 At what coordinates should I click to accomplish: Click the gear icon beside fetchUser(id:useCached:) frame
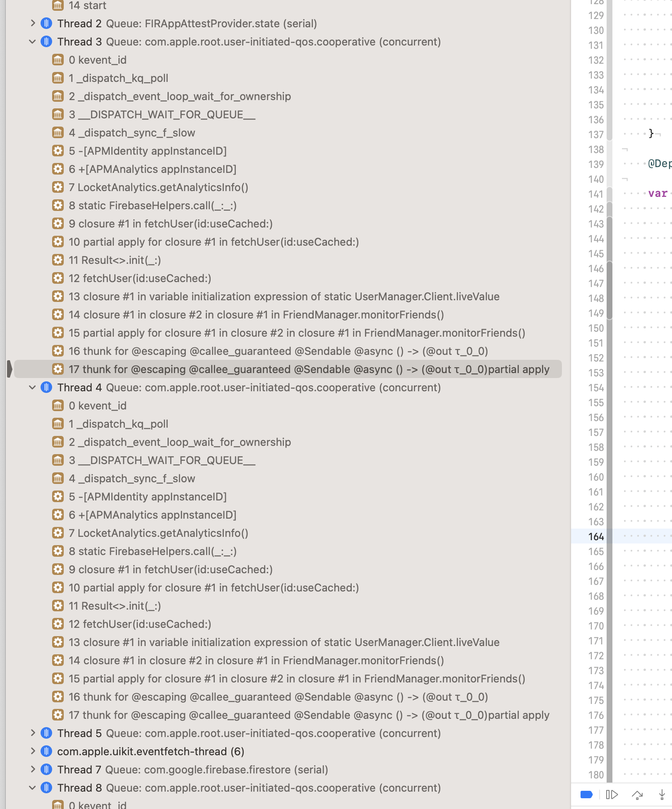[58, 278]
